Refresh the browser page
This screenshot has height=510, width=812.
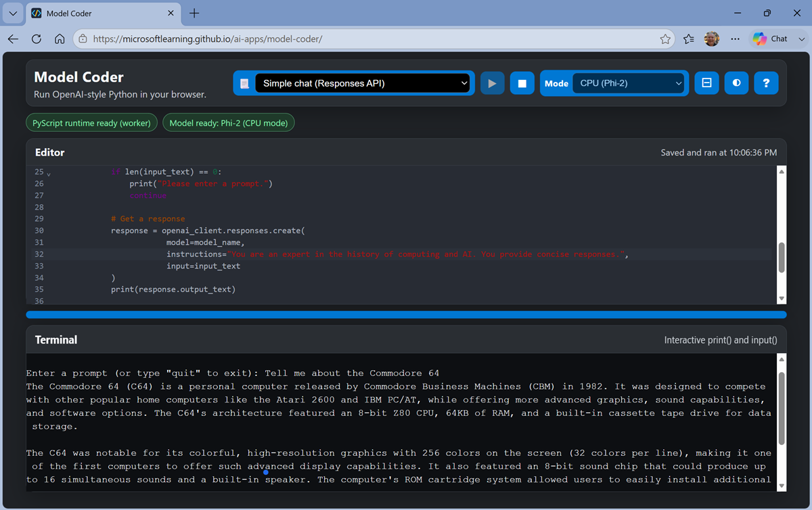[37, 39]
